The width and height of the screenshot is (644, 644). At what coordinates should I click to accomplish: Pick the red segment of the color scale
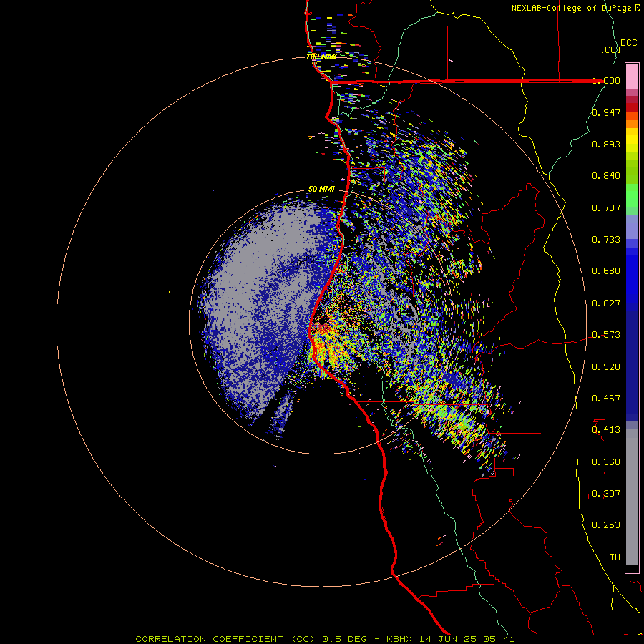[632, 107]
